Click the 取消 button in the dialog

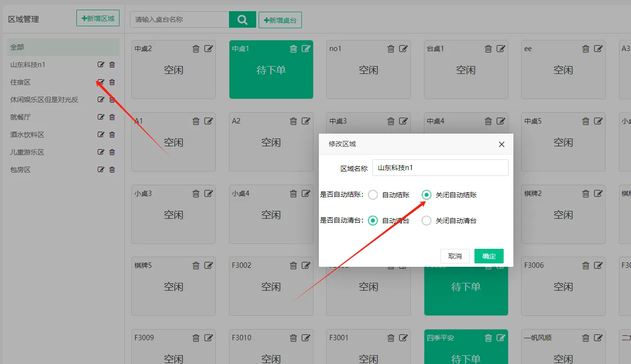(x=455, y=256)
